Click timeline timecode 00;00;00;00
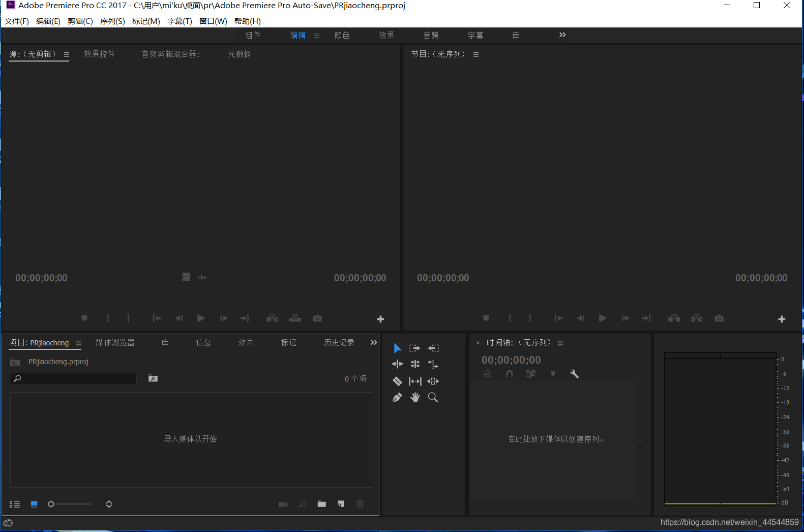 [511, 360]
